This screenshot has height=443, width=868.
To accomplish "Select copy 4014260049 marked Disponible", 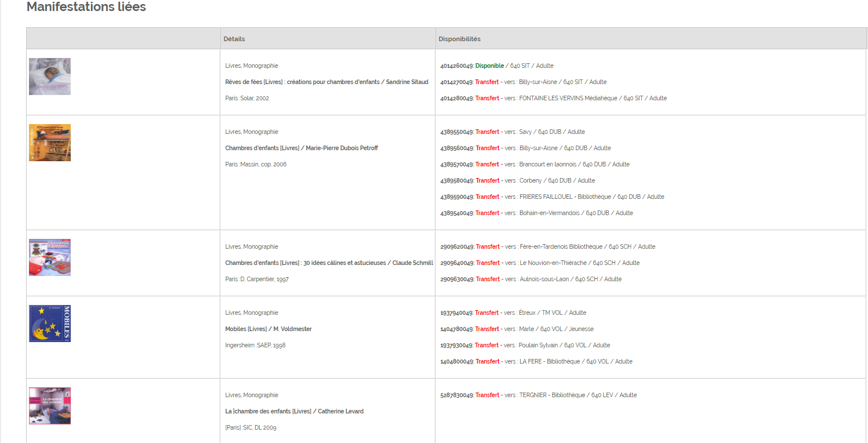I will click(497, 66).
